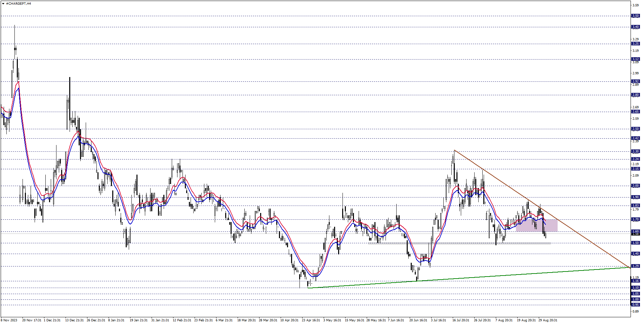
Task: Click the 7 Aug 20:31 time label
Action: (504, 320)
